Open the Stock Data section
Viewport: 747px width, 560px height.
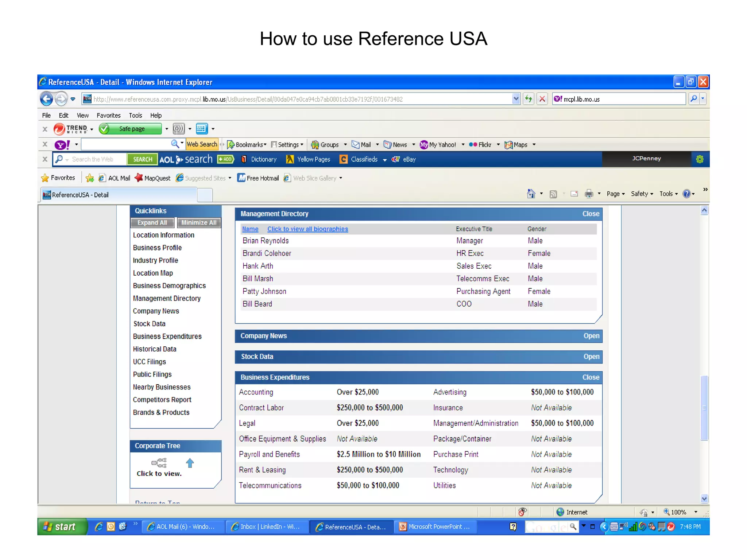[x=591, y=357]
